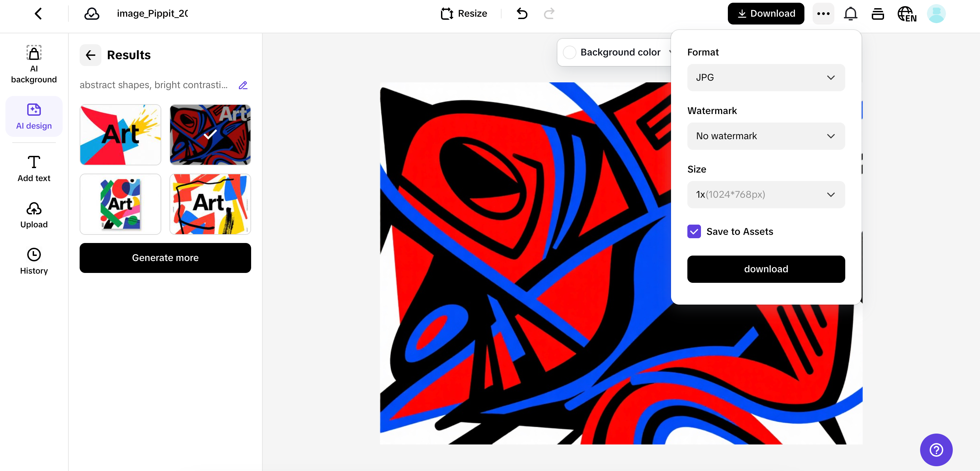Open notifications bell
980x471 pixels.
click(850, 13)
